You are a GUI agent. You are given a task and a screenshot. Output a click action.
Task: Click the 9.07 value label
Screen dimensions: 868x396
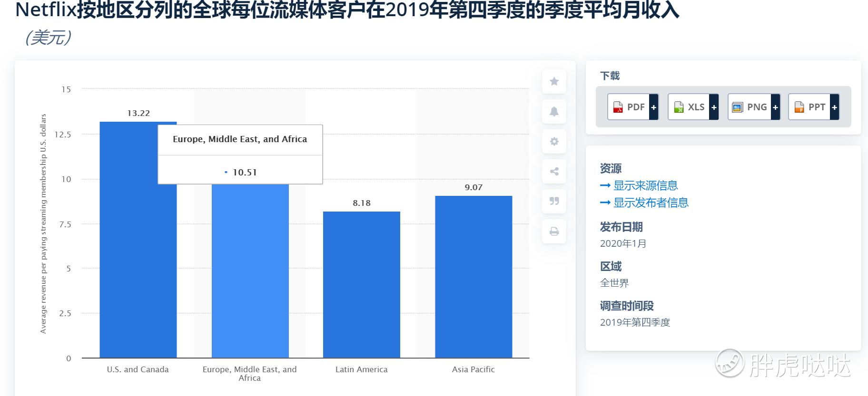pyautogui.click(x=473, y=187)
